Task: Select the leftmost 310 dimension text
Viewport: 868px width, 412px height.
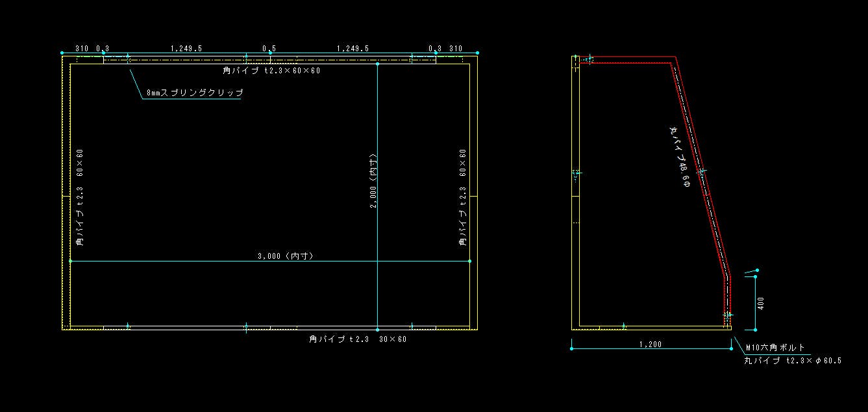Action: [x=82, y=49]
